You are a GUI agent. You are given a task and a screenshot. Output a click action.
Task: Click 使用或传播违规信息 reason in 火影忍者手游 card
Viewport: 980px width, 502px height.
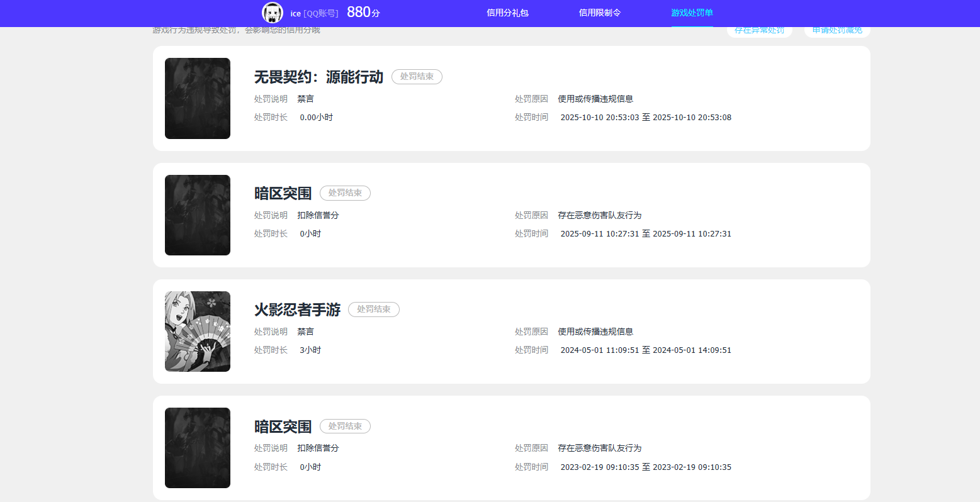595,332
